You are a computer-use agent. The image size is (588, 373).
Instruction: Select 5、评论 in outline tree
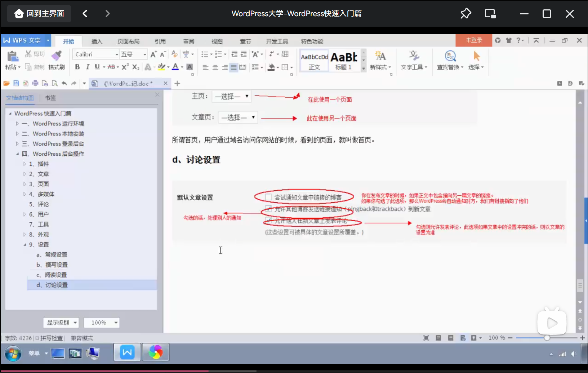(39, 204)
